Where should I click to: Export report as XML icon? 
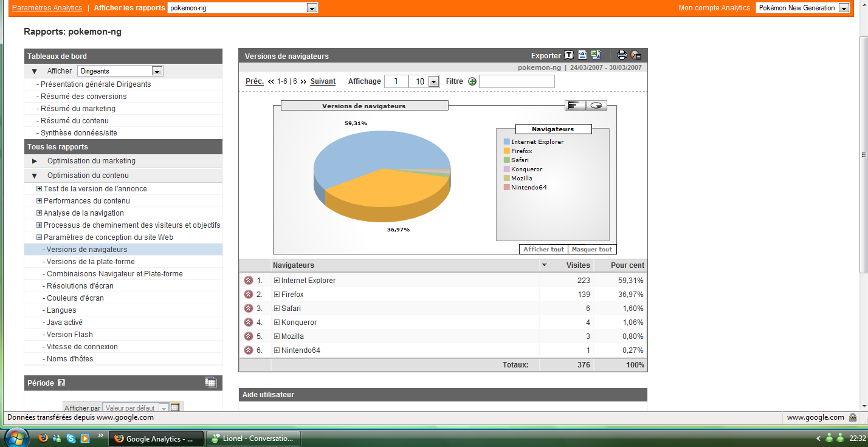(582, 55)
